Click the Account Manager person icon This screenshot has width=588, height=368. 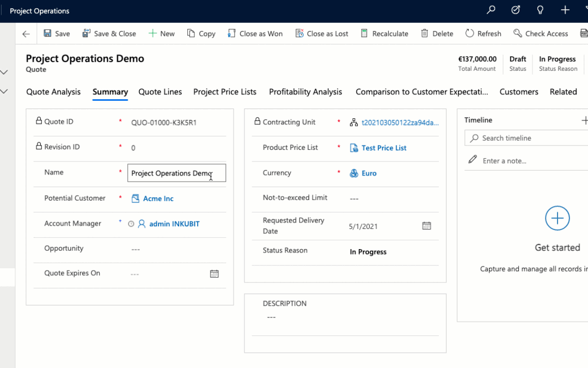[142, 224]
